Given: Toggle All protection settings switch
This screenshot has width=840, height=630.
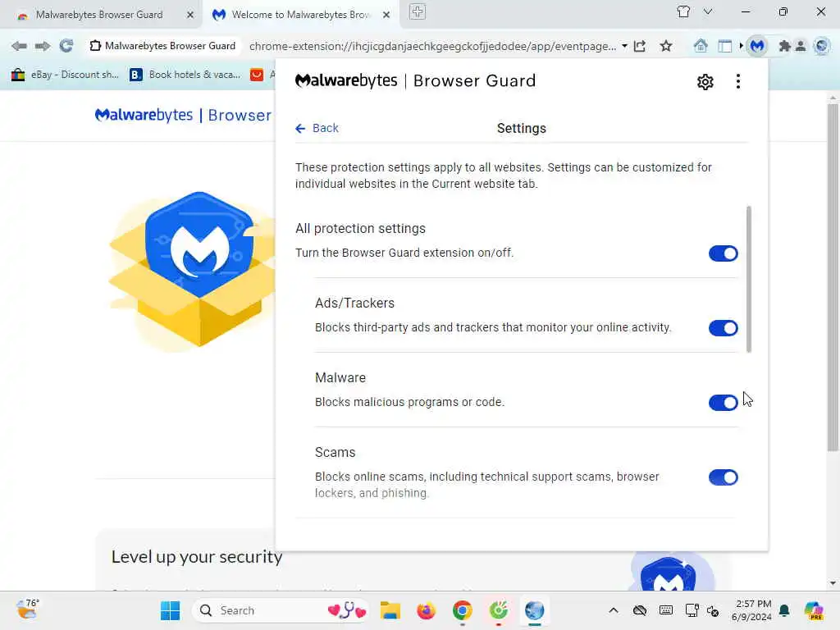Looking at the screenshot, I should pyautogui.click(x=724, y=253).
